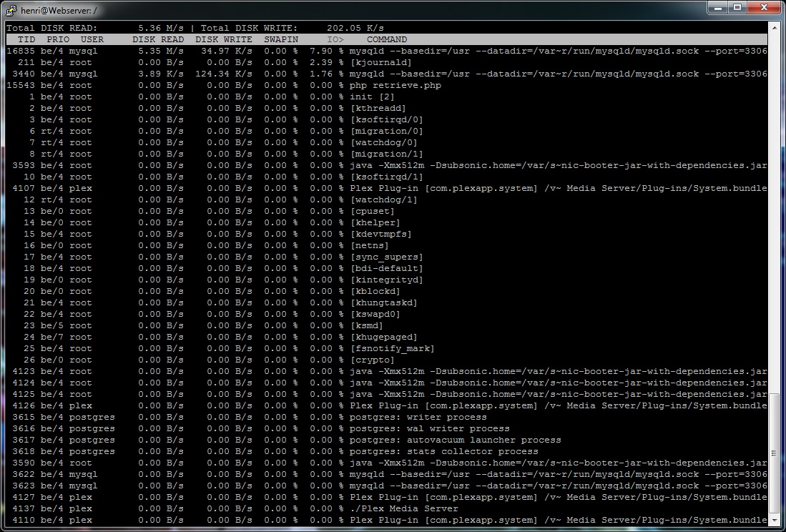Open the PuTTY system menu icon
Viewport: 786px width, 532px height.
point(11,9)
